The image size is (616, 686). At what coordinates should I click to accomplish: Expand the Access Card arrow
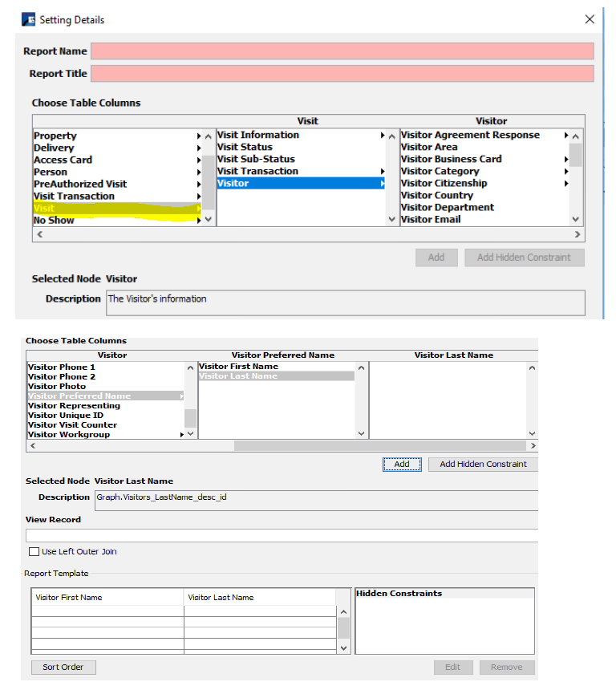199,160
